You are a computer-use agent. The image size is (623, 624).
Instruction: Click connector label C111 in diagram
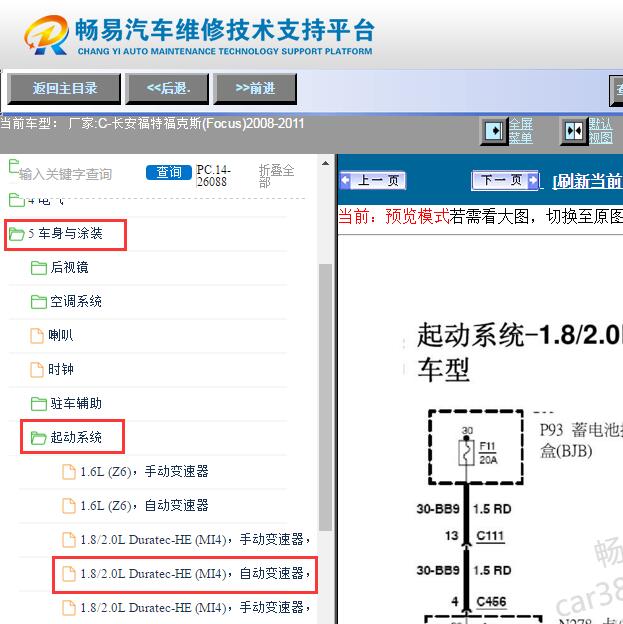[490, 536]
